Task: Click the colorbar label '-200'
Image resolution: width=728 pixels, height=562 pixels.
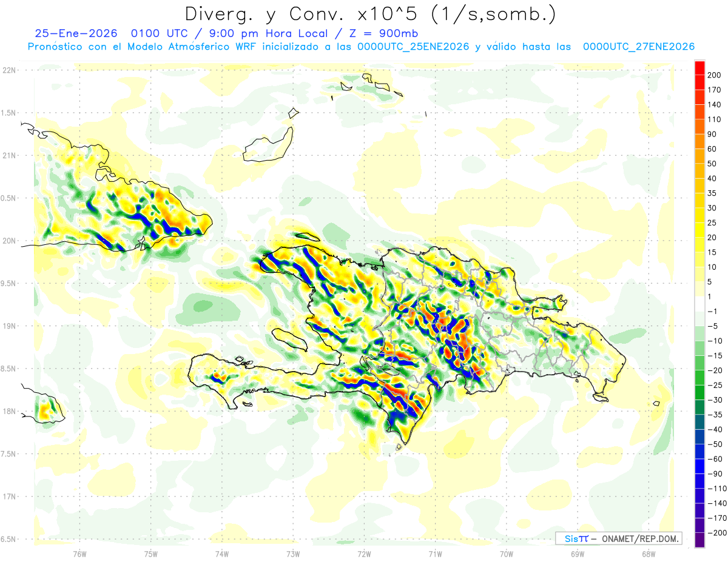Action: coord(718,533)
